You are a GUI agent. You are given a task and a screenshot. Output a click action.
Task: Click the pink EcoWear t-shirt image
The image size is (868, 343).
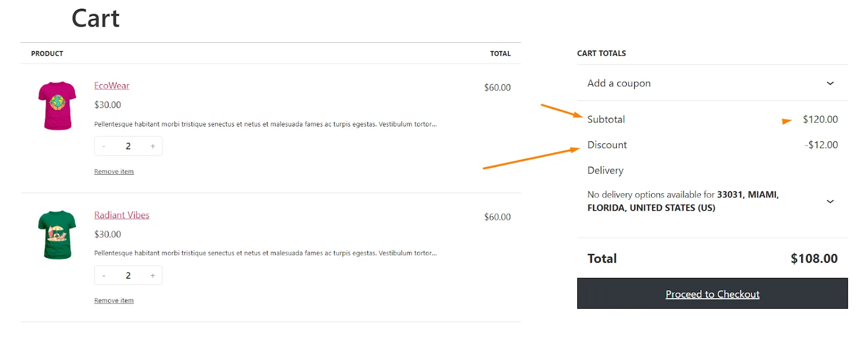point(57,106)
